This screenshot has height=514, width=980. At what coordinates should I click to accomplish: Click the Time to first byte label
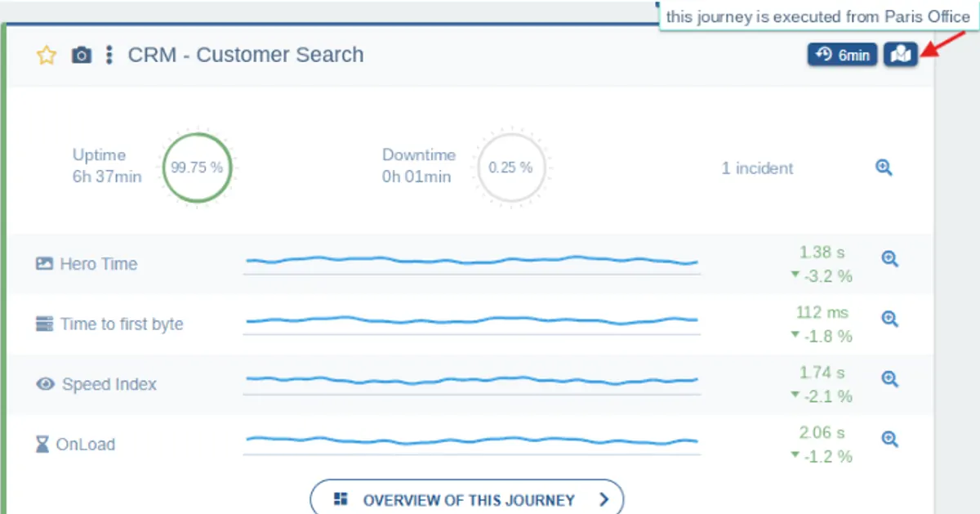pos(122,324)
